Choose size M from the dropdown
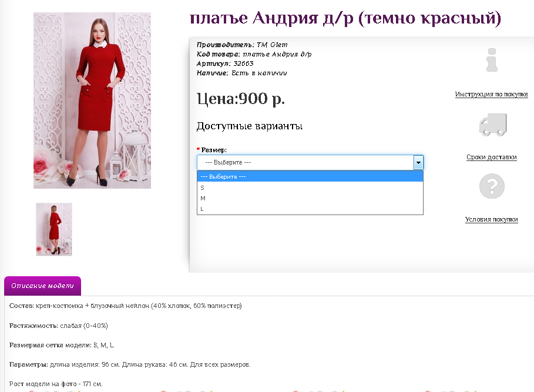Viewport: 534px width, 392px height. (x=310, y=198)
